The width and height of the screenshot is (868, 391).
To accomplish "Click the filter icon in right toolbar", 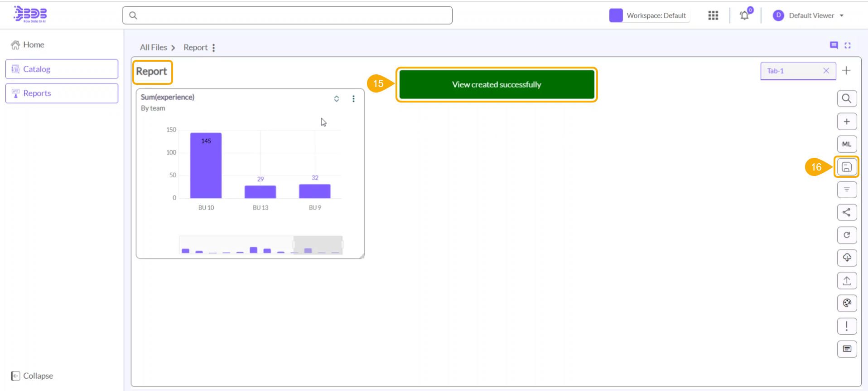I will pyautogui.click(x=846, y=190).
